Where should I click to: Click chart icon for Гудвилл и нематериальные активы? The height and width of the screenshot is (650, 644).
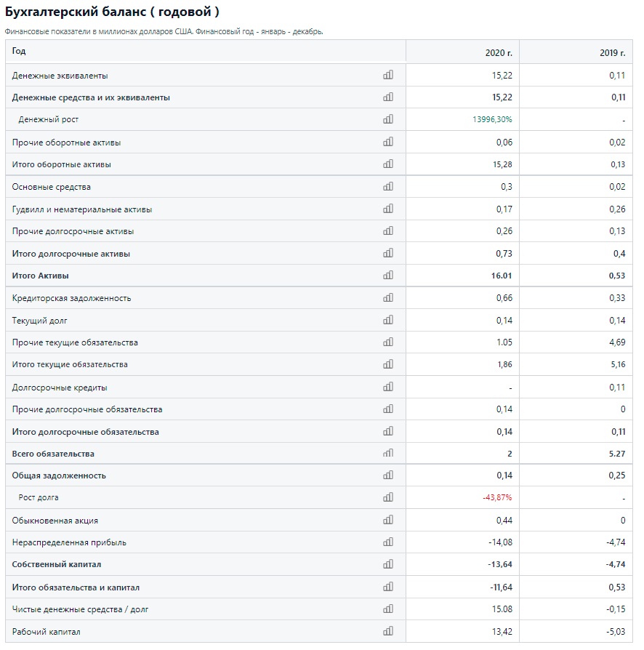click(x=388, y=209)
